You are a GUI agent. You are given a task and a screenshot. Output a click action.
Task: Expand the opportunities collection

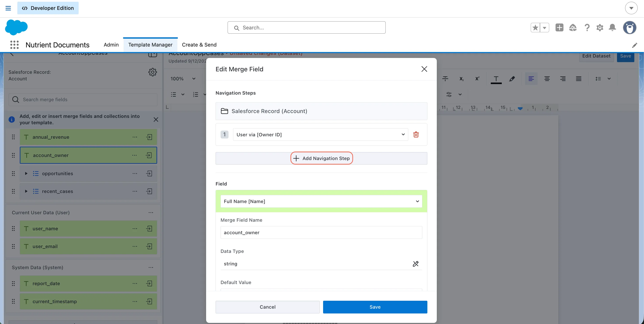pos(26,173)
